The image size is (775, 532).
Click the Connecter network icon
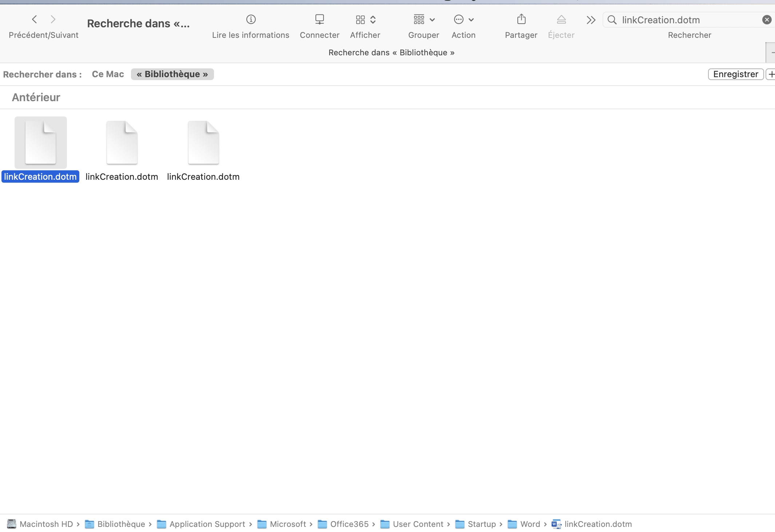(319, 19)
